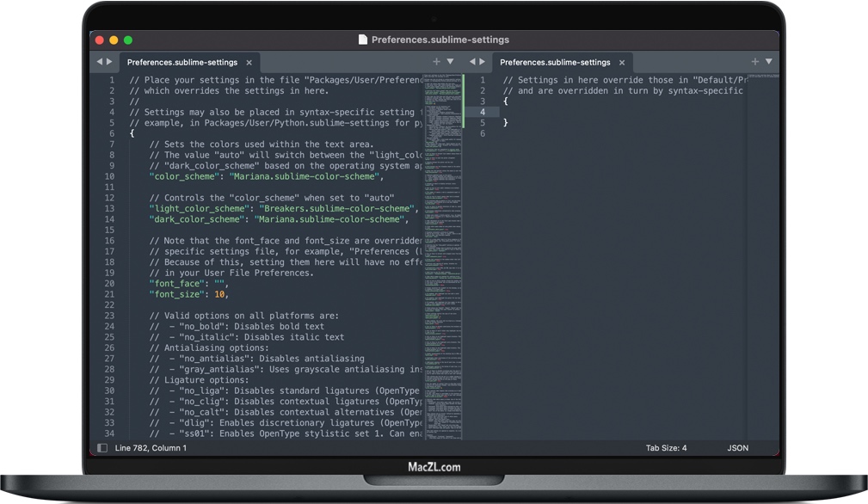868x504 pixels.
Task: Close the left pane Preferences tab
Action: (249, 63)
